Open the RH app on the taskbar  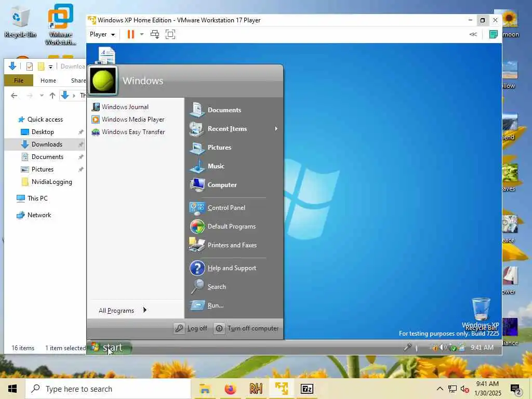pos(256,389)
